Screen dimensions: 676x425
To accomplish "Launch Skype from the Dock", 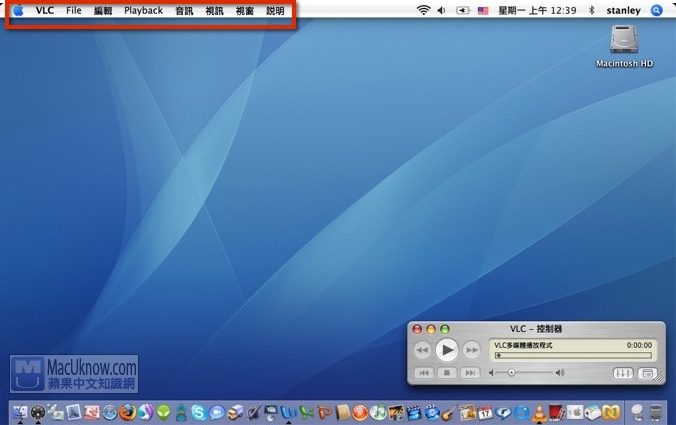I will pyautogui.click(x=199, y=413).
